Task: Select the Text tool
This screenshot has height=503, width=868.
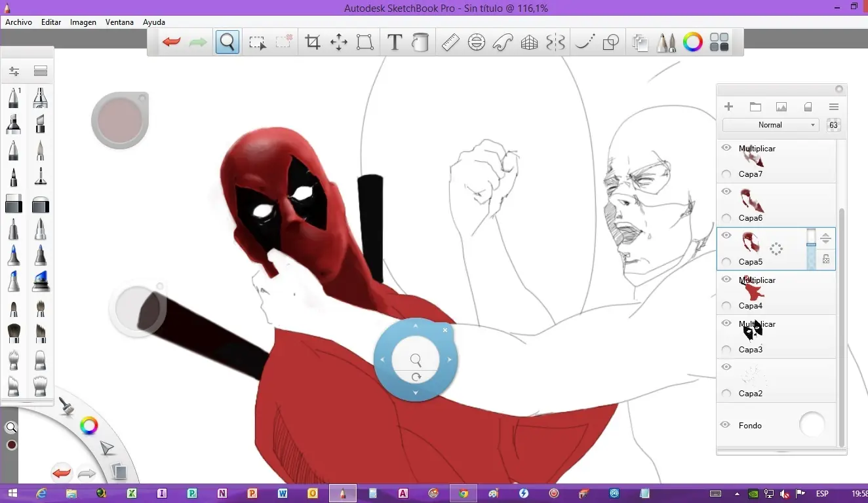Action: click(x=394, y=43)
